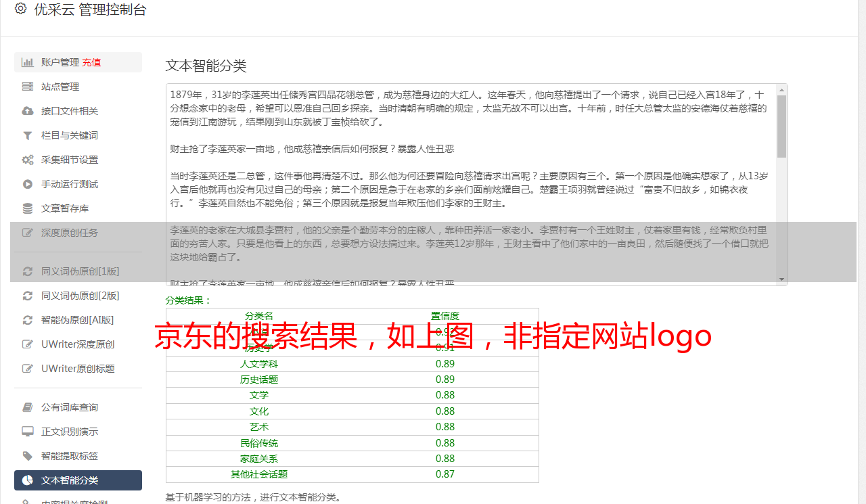Click the edit icon for 深度原创任务
The image size is (866, 504).
(28, 233)
